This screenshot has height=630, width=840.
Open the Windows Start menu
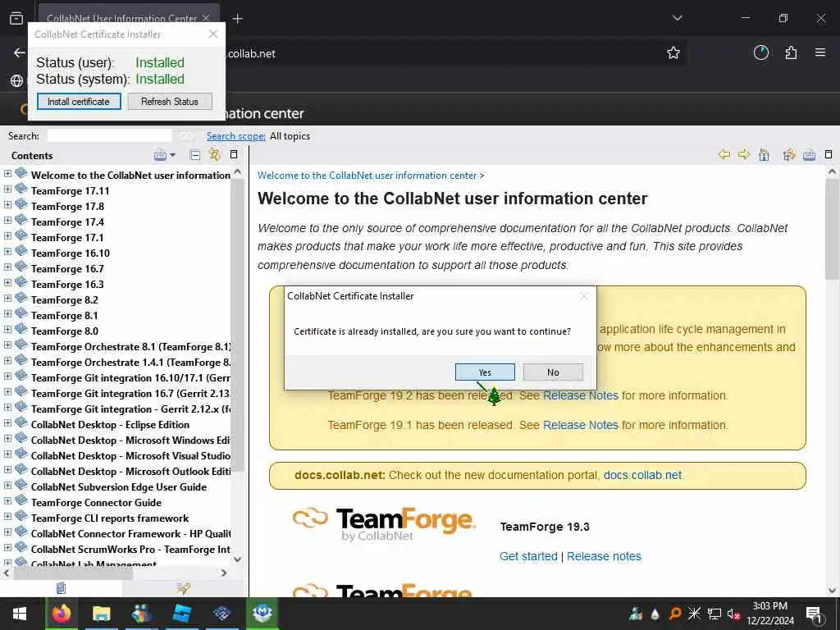coord(20,614)
